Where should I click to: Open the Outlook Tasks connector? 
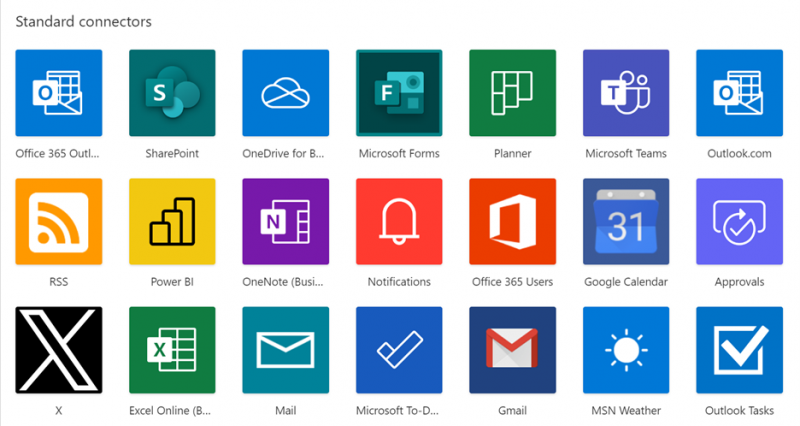pyautogui.click(x=739, y=350)
